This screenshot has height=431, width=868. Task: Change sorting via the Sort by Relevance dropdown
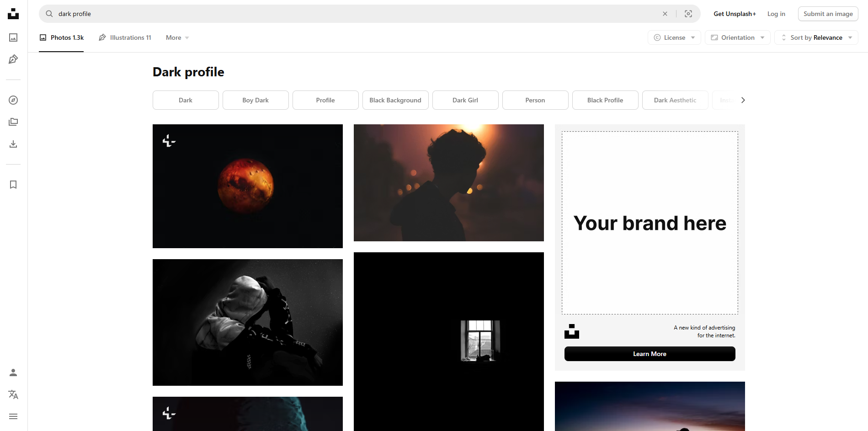coord(816,37)
